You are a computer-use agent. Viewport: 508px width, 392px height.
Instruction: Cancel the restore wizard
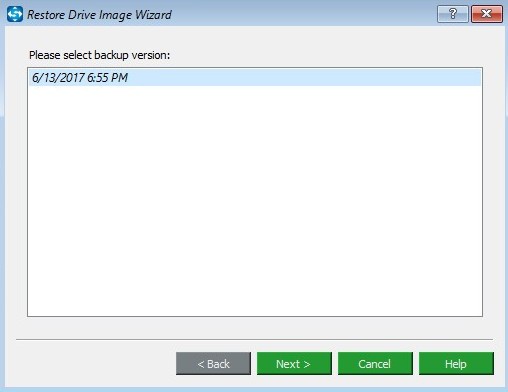click(375, 364)
